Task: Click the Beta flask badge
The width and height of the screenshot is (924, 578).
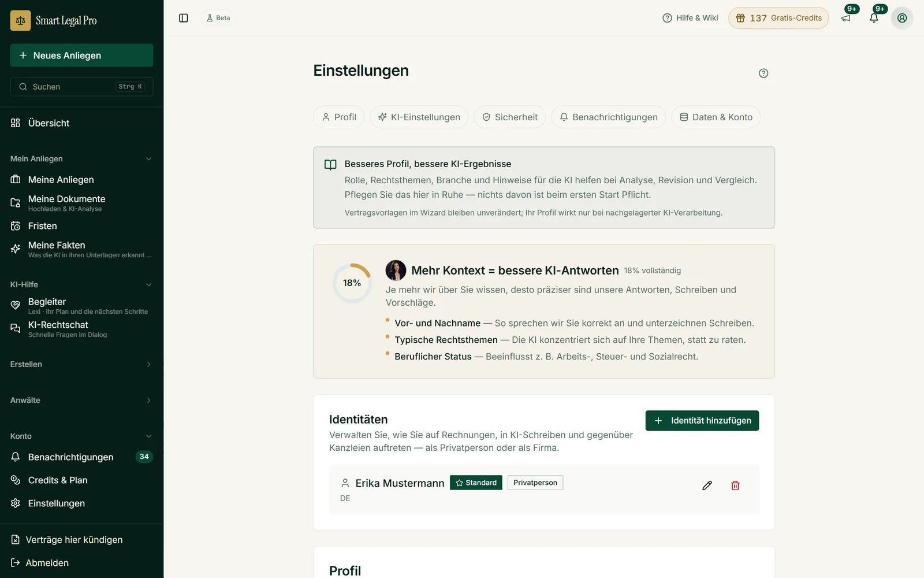Action: 218,18
